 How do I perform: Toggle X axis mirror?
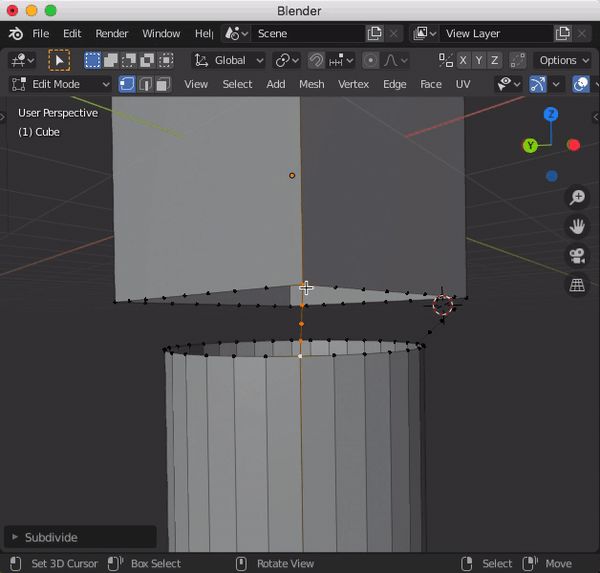[463, 60]
